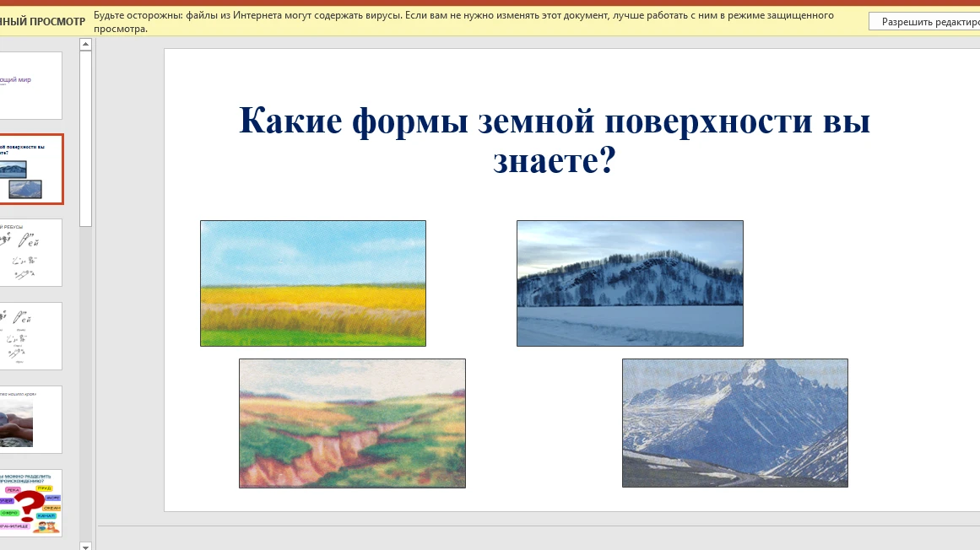Open the fourth slide thumbnail with rebus answers
The image size is (980, 550).
pyautogui.click(x=30, y=337)
